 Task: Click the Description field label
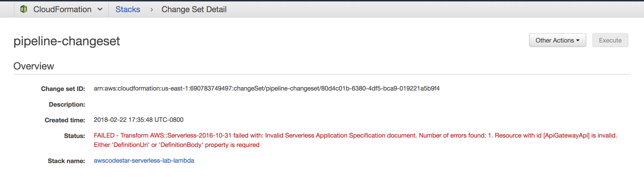pos(66,104)
